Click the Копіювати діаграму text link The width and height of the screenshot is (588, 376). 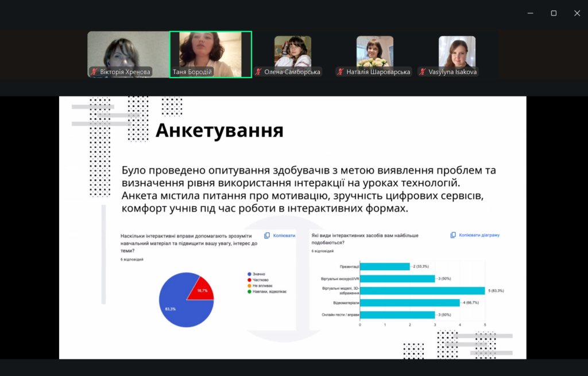click(x=479, y=235)
